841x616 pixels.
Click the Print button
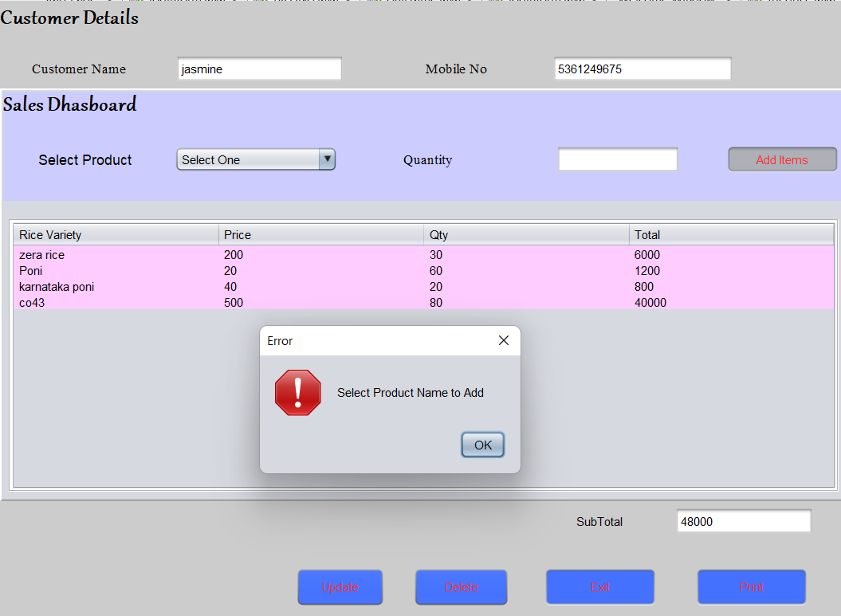pyautogui.click(x=751, y=587)
